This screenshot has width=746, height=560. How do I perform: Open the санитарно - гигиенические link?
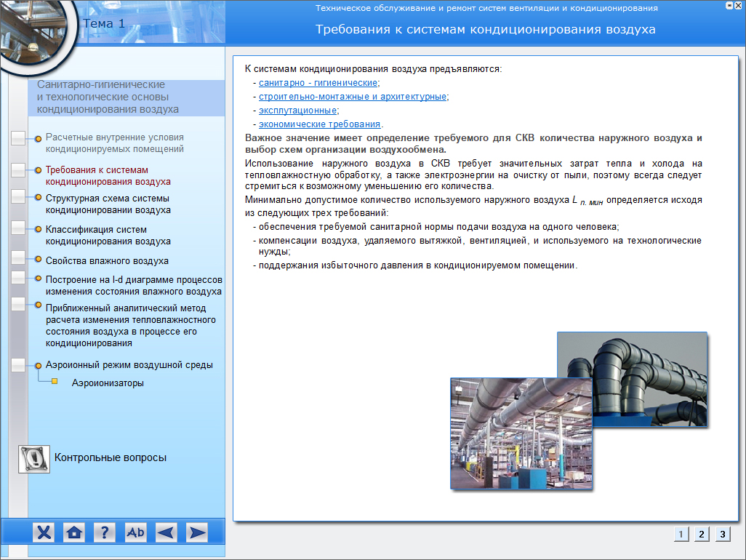(x=318, y=83)
